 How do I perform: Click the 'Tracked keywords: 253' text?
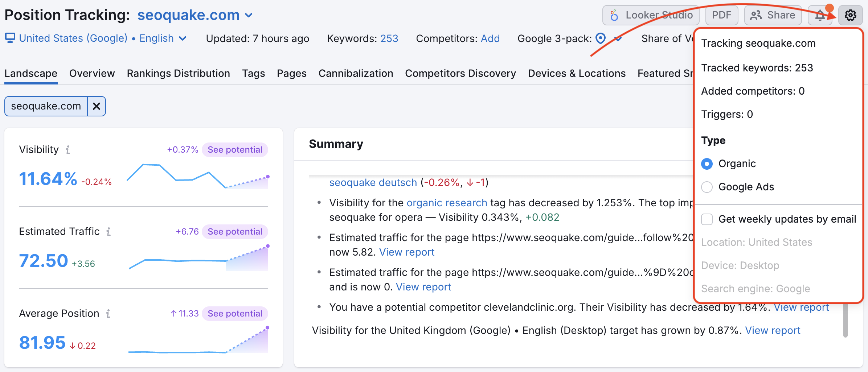[x=757, y=68]
